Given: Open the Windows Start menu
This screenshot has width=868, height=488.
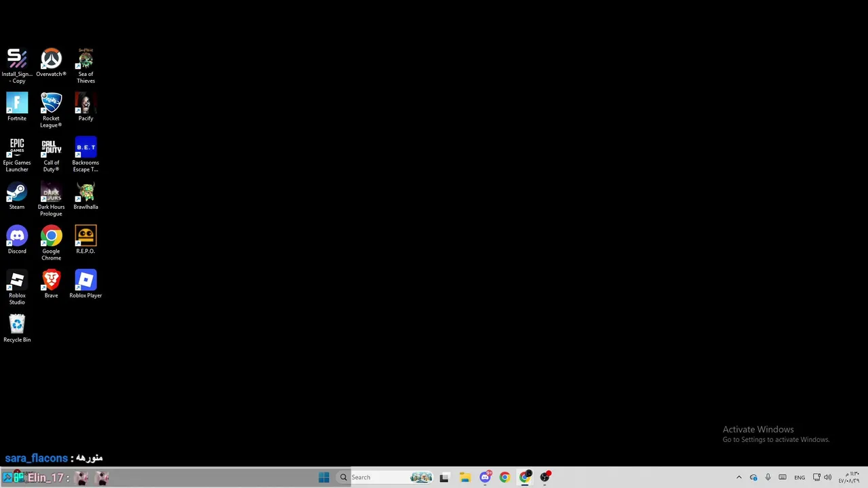Looking at the screenshot, I should (323, 477).
